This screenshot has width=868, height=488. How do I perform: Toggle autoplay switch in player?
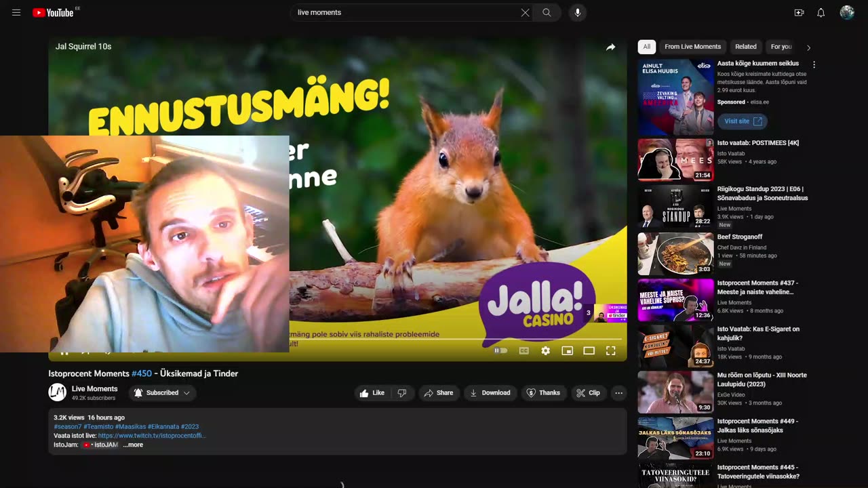[x=500, y=350]
